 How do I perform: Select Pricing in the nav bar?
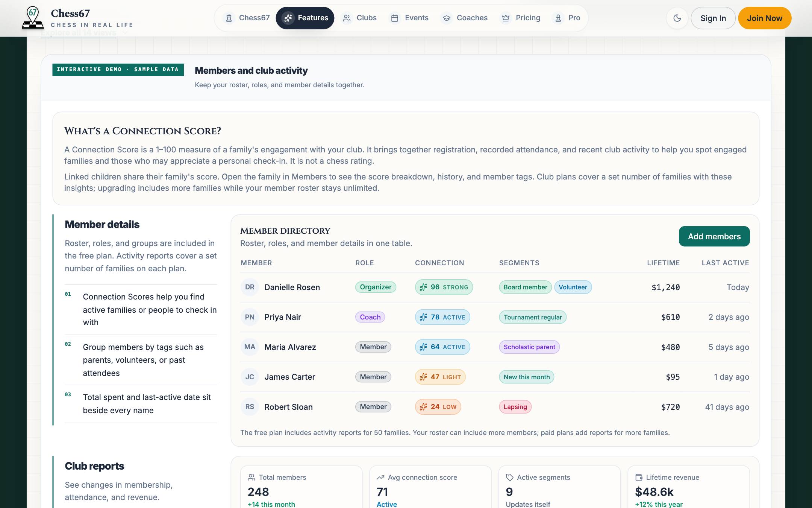[520, 18]
